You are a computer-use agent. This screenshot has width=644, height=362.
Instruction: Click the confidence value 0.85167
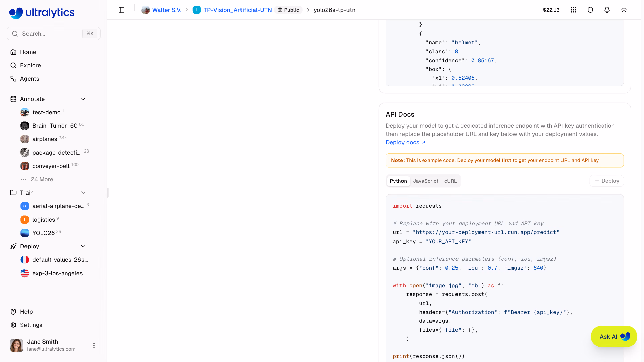482,61
